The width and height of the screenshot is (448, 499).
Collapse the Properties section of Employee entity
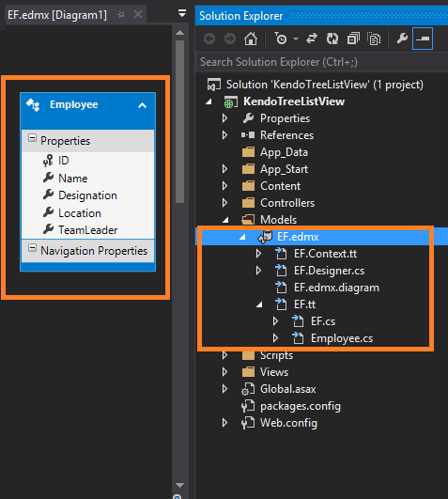pos(32,138)
